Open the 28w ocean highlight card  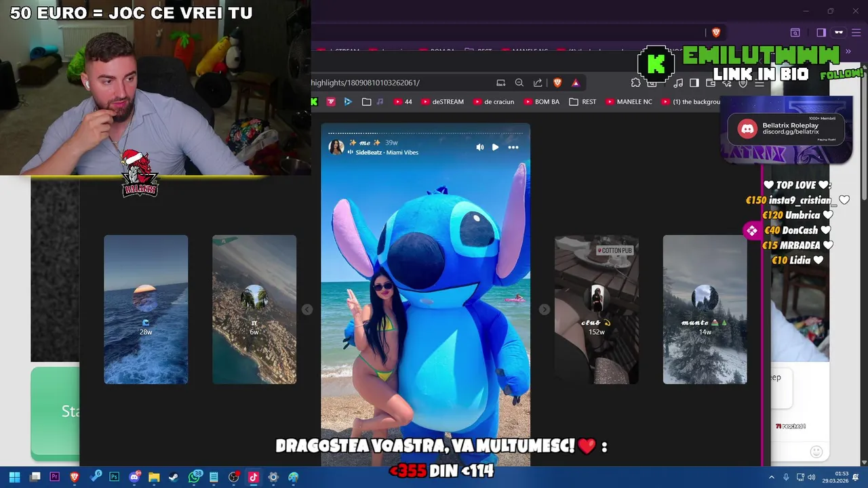click(146, 310)
